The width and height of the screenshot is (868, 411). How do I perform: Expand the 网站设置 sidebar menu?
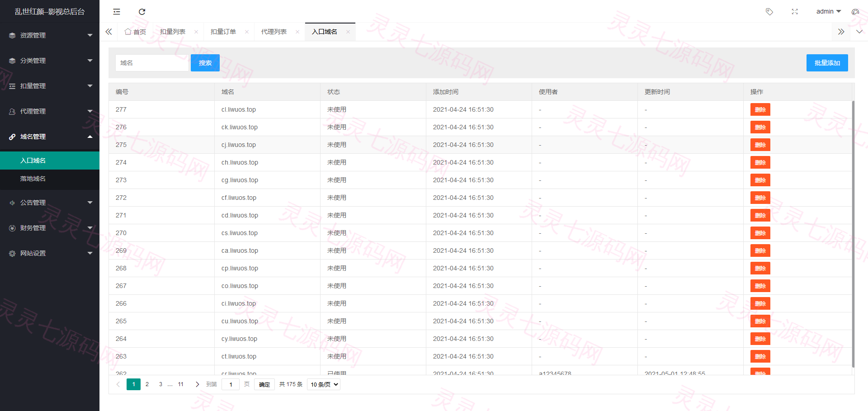(50, 253)
